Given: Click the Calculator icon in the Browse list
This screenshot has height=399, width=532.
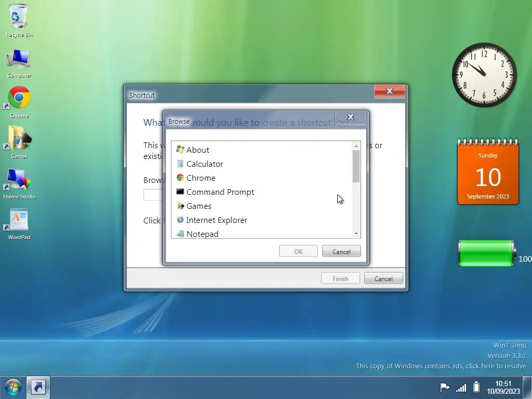Looking at the screenshot, I should pyautogui.click(x=180, y=164).
